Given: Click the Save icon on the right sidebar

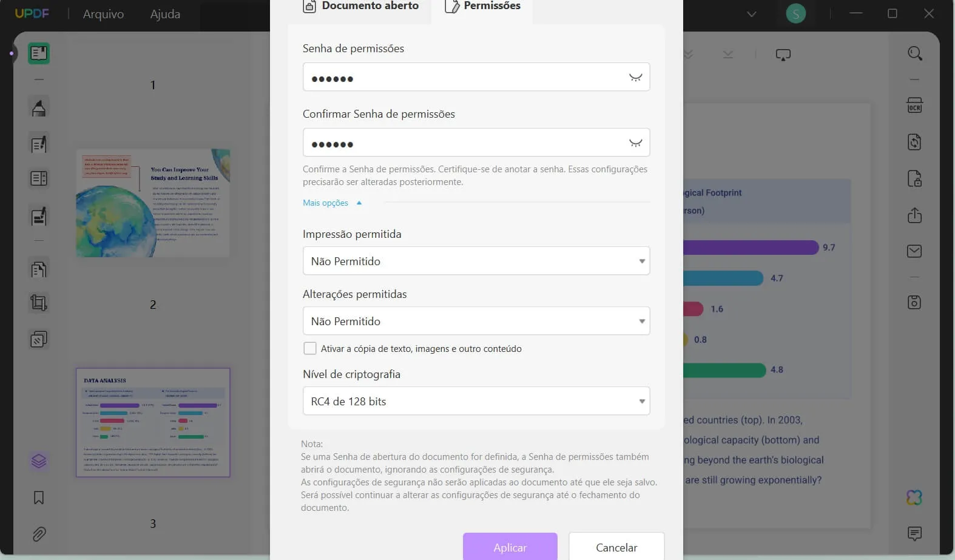Looking at the screenshot, I should point(914,302).
